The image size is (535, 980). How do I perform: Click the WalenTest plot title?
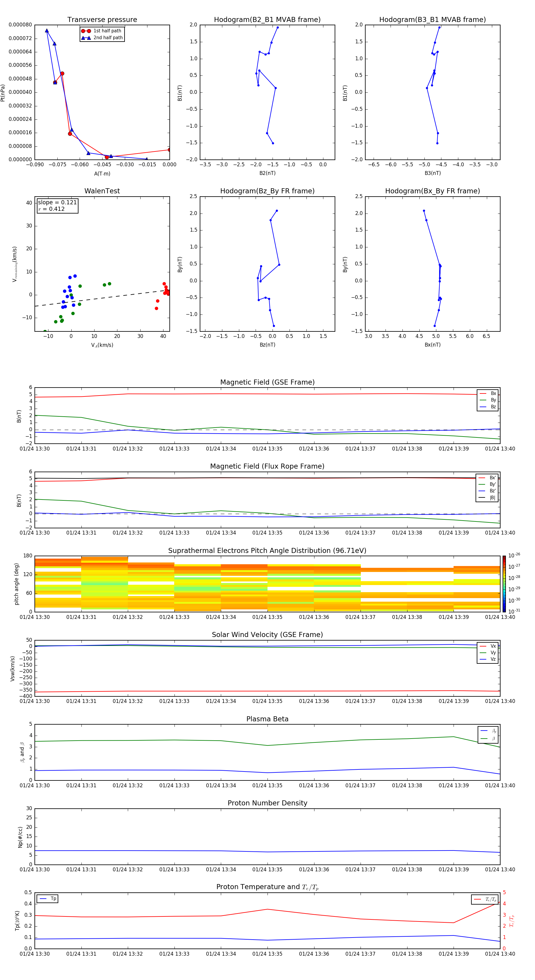pos(102,191)
